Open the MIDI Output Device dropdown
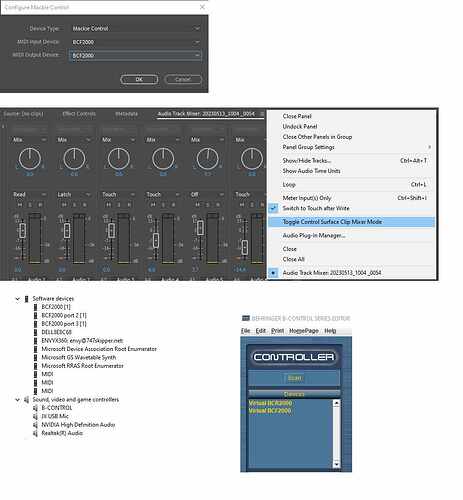Screen dimensions: 463x500 click(x=135, y=55)
